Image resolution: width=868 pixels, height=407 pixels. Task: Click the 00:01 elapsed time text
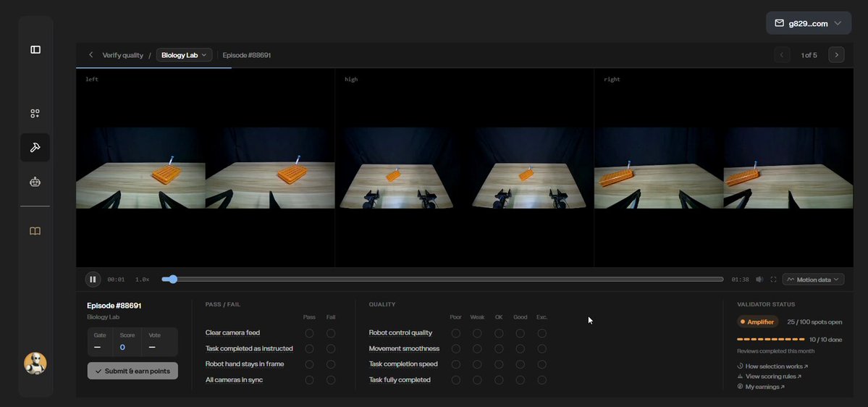(116, 280)
